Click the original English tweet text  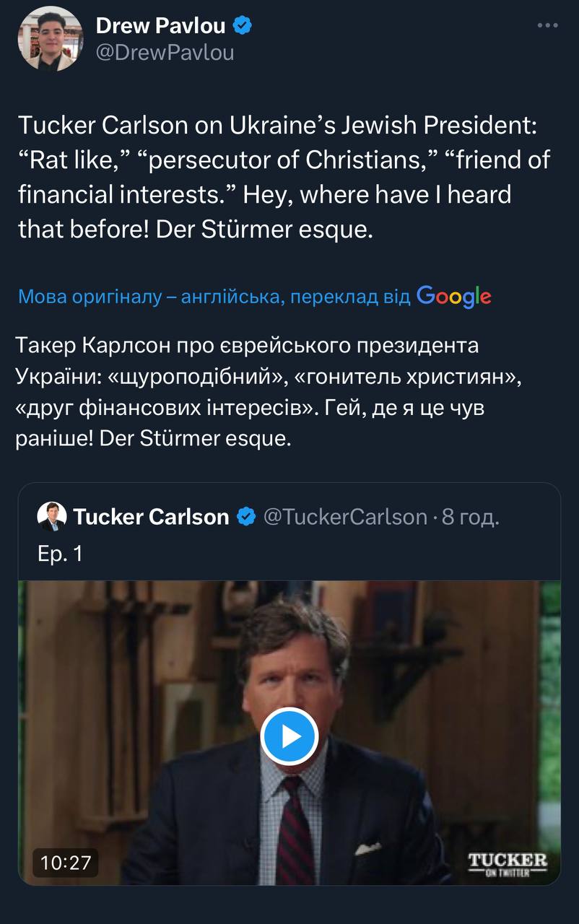[284, 177]
